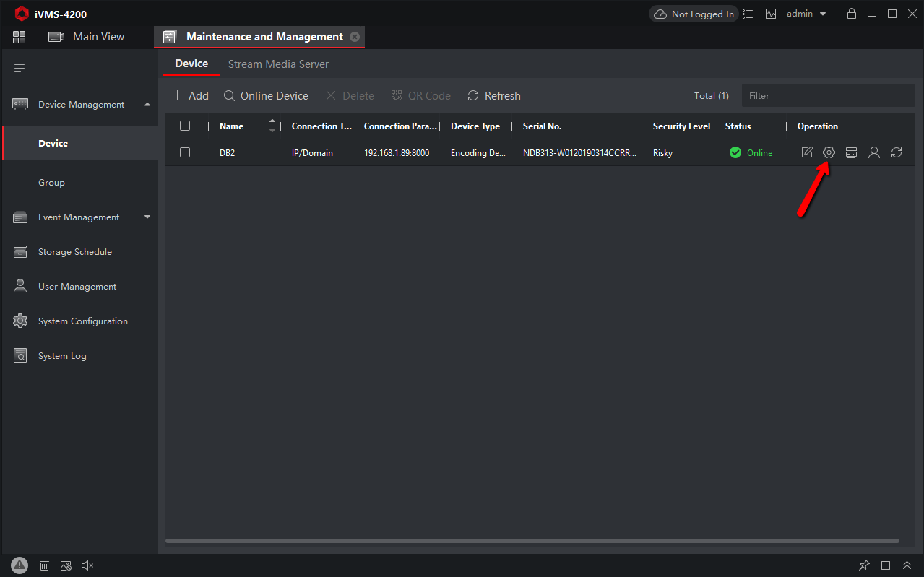Click into the Filter search field
This screenshot has height=577, width=924.
[x=827, y=96]
